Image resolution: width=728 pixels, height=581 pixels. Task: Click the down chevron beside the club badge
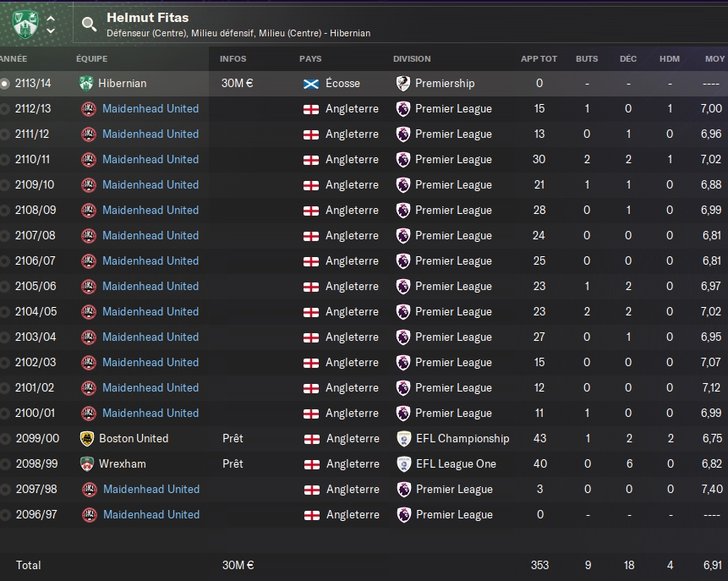coord(51,30)
